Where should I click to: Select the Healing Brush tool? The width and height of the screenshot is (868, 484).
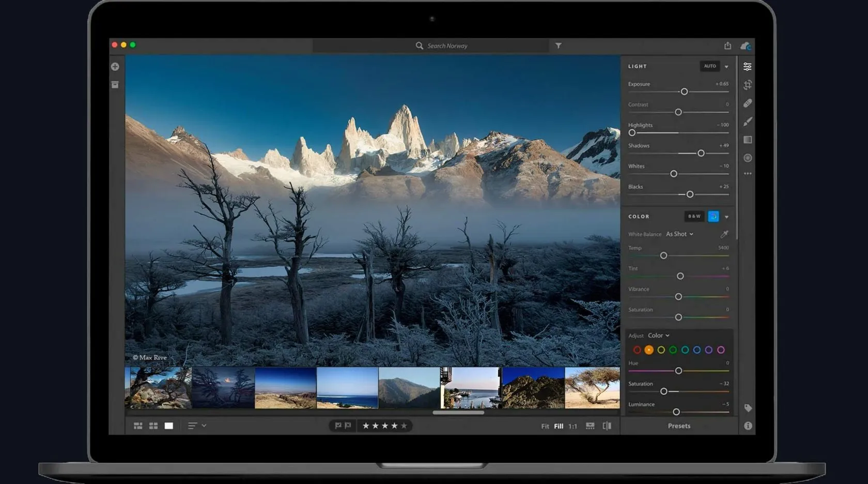[747, 103]
